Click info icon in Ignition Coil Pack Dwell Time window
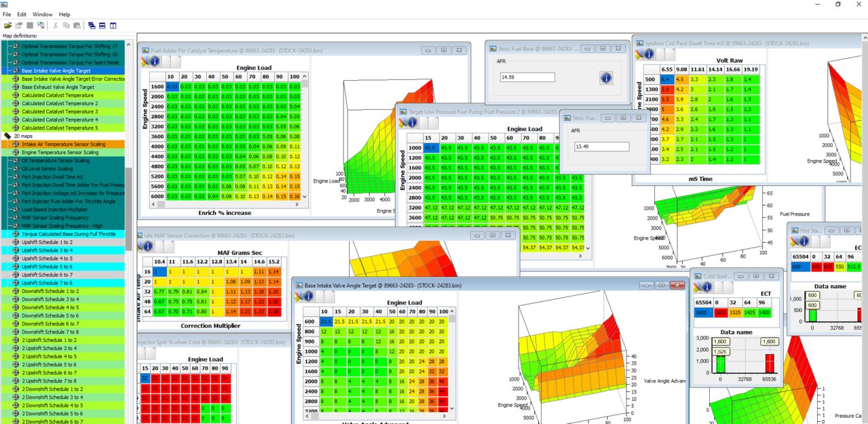Image resolution: width=868 pixels, height=424 pixels. click(649, 54)
